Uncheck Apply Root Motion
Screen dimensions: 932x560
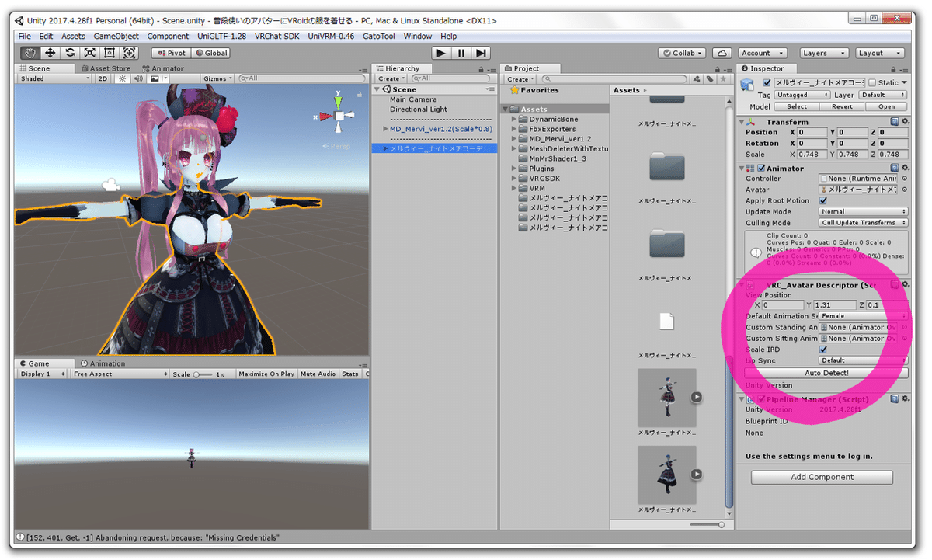pyautogui.click(x=823, y=200)
